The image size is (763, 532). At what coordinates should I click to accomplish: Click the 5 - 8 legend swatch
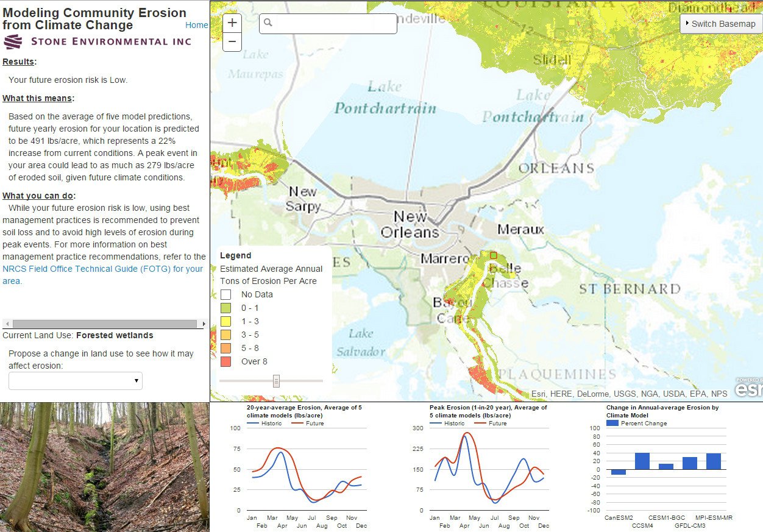click(x=225, y=348)
